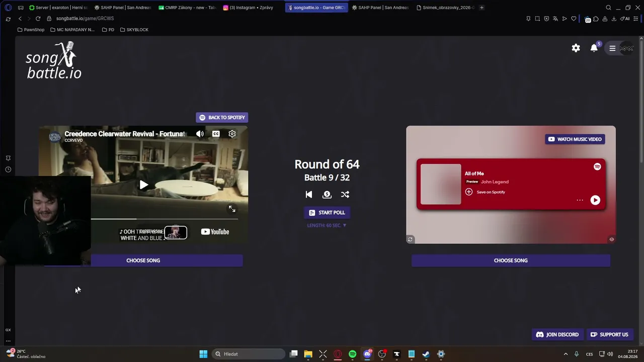The width and height of the screenshot is (644, 362).
Task: Open the weather widget showing 26°C
Action: click(x=25, y=354)
